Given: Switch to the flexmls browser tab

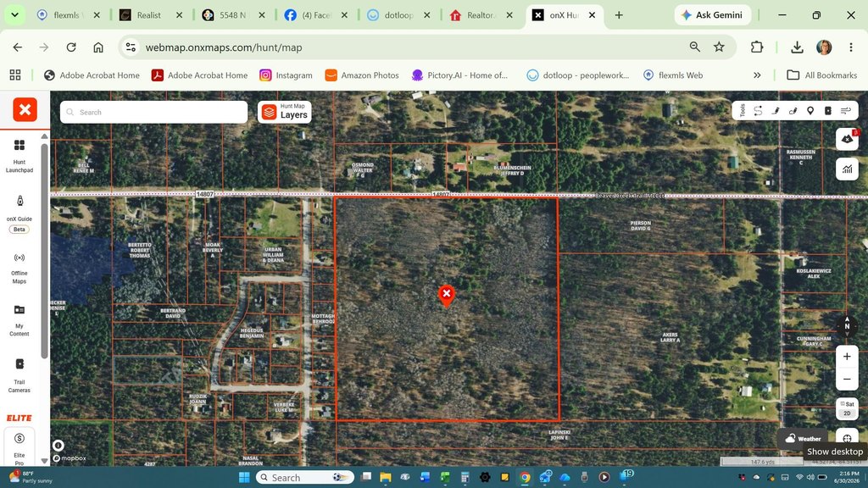Looking at the screenshot, I should pos(66,15).
